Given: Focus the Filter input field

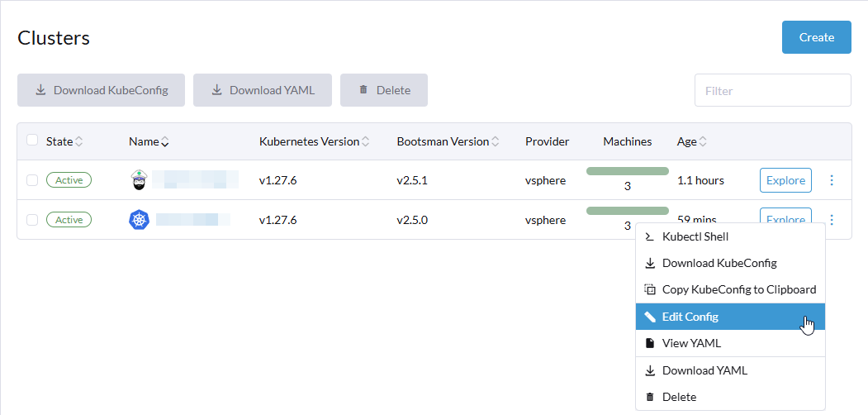Looking at the screenshot, I should 772,90.
